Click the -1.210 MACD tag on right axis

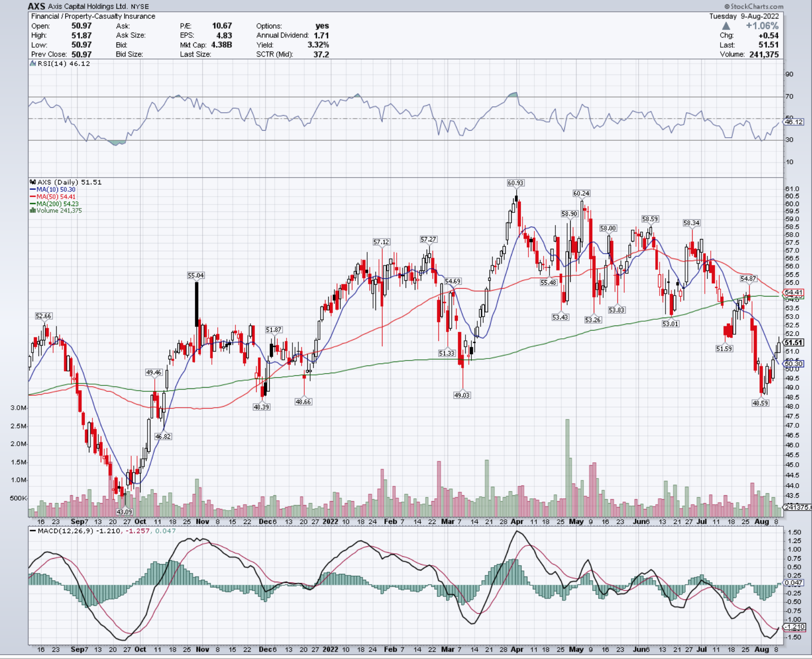pyautogui.click(x=795, y=627)
